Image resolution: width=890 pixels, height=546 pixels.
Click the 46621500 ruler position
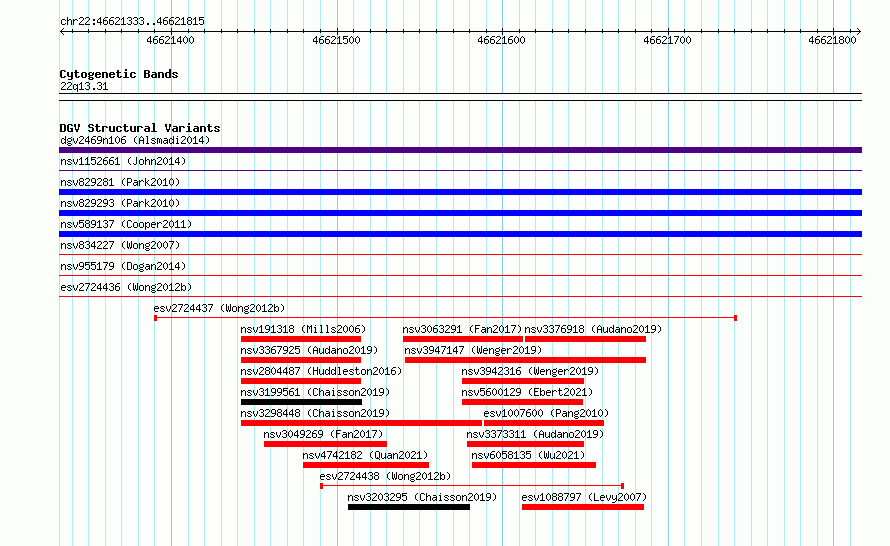[x=336, y=40]
